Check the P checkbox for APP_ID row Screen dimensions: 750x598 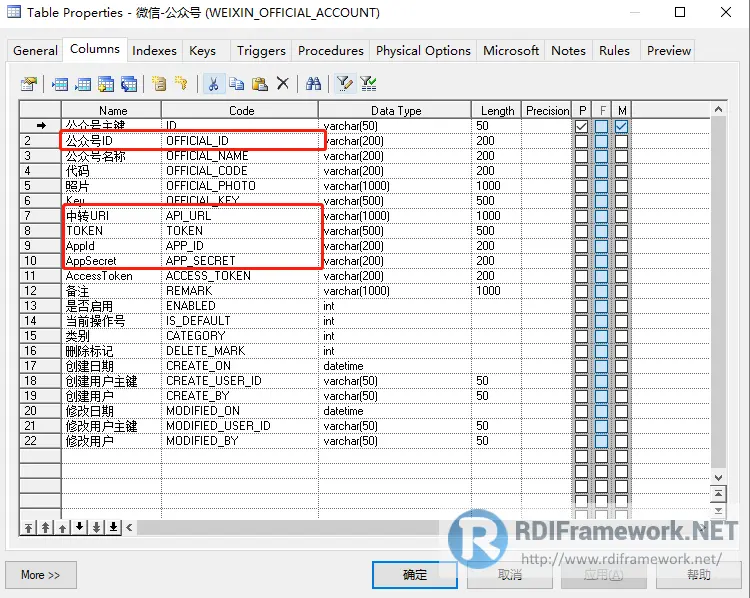pyautogui.click(x=581, y=246)
